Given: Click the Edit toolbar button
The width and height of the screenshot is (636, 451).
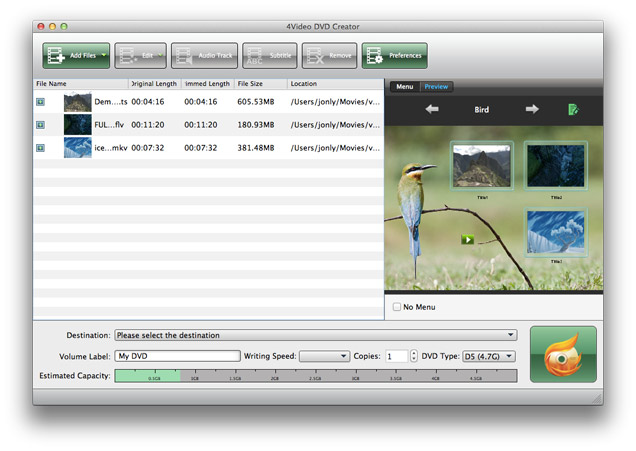Looking at the screenshot, I should (x=140, y=56).
